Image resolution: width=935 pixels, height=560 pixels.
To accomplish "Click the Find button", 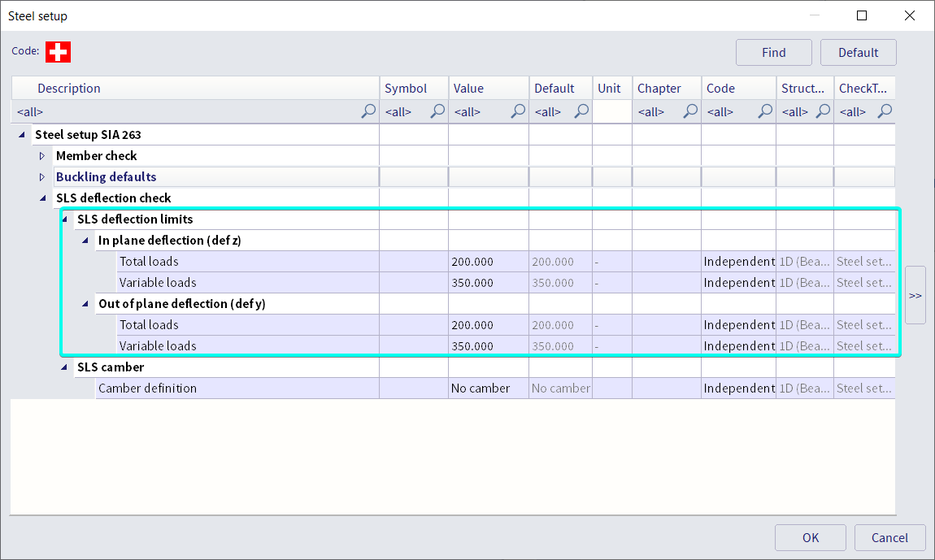I will 773,52.
